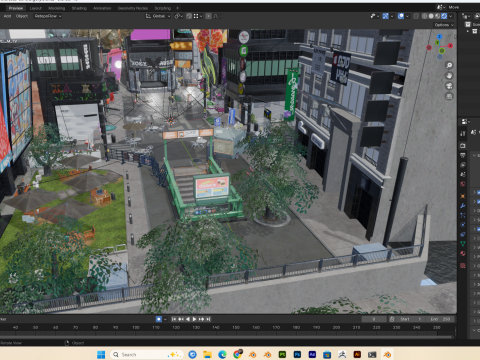Switch to the Preview workspace tab
The height and width of the screenshot is (360, 480).
[x=16, y=8]
